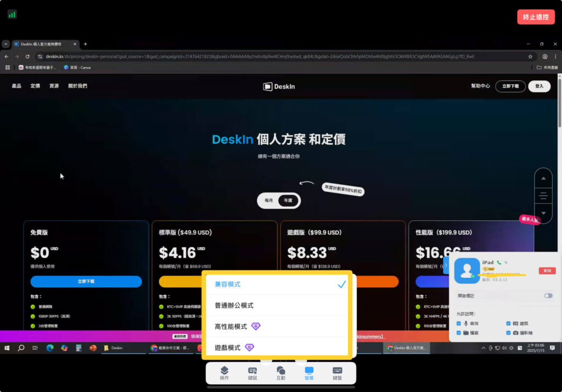Show hidden system tray icons

[483, 348]
